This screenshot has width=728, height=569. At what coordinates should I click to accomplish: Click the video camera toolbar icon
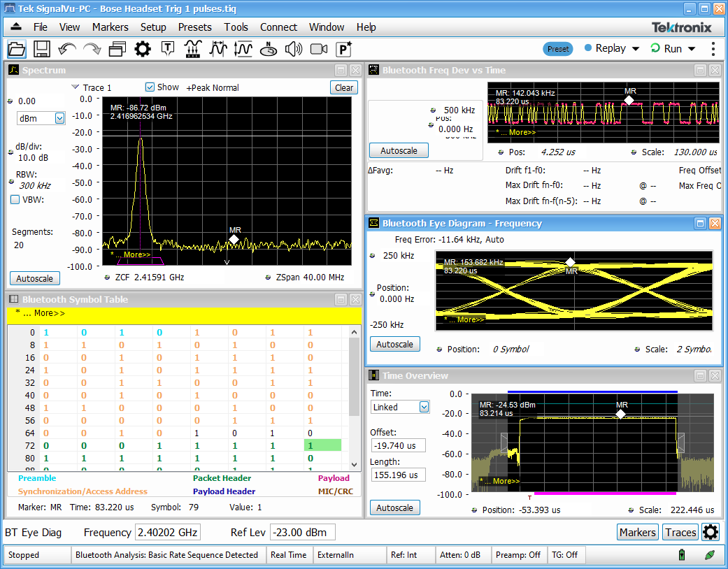pyautogui.click(x=319, y=49)
